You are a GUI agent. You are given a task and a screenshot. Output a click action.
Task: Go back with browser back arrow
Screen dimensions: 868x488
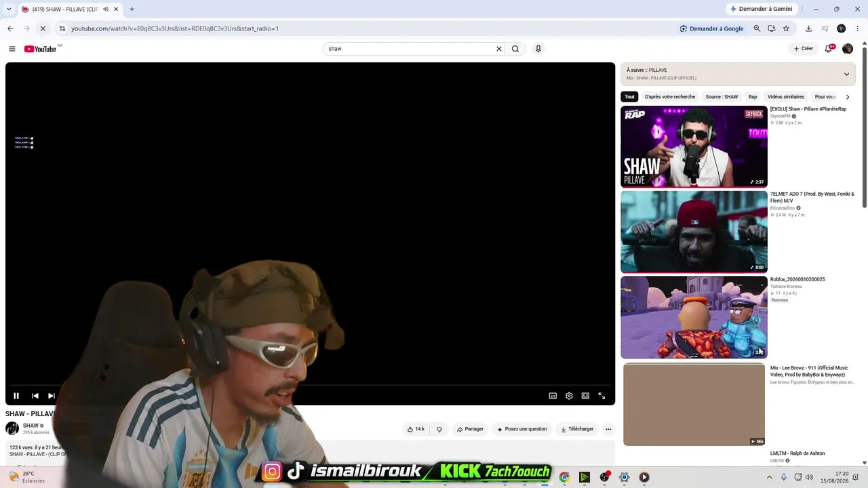(x=10, y=28)
